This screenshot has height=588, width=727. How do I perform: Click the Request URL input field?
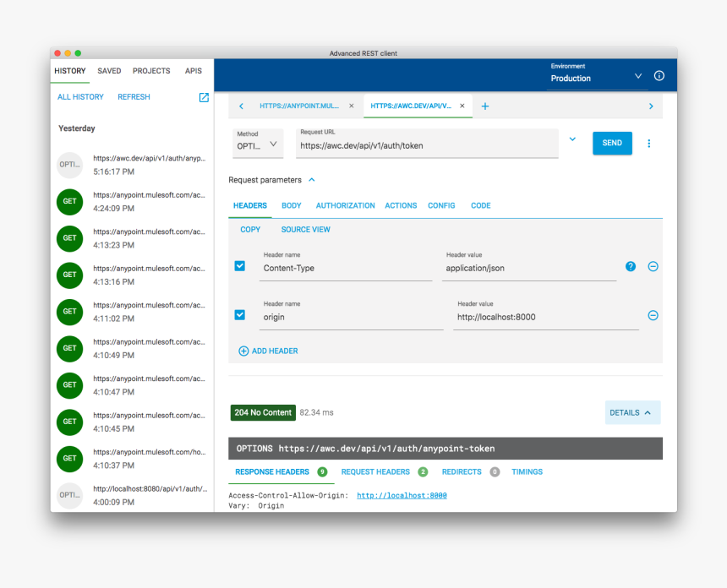427,145
